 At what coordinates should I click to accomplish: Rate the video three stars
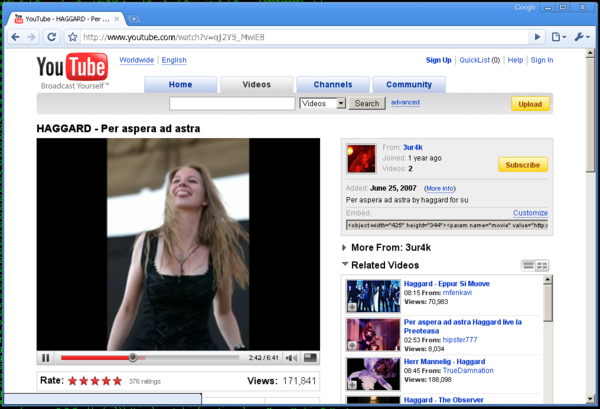click(x=95, y=381)
